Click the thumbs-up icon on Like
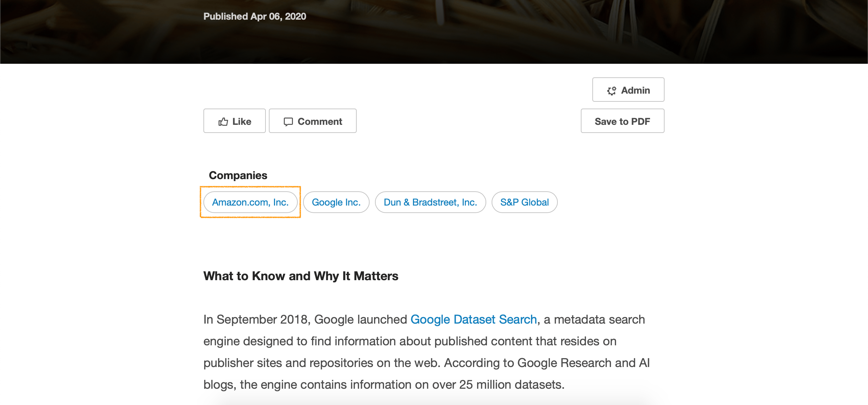 point(223,121)
